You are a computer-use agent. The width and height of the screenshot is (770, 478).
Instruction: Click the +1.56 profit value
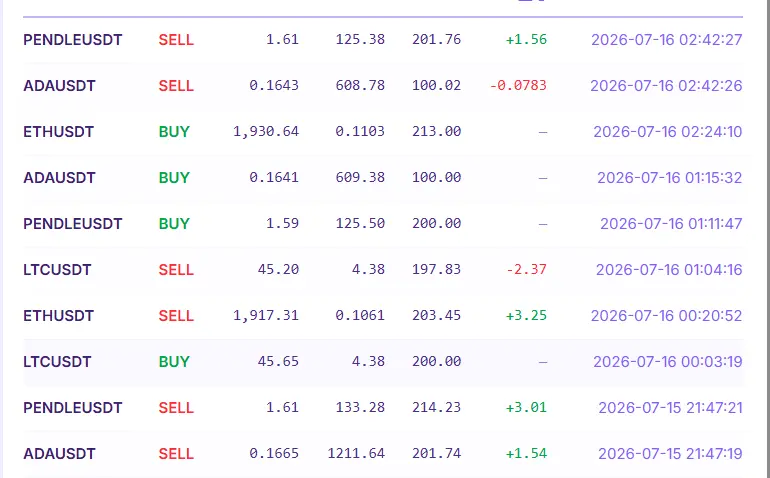pyautogui.click(x=526, y=39)
